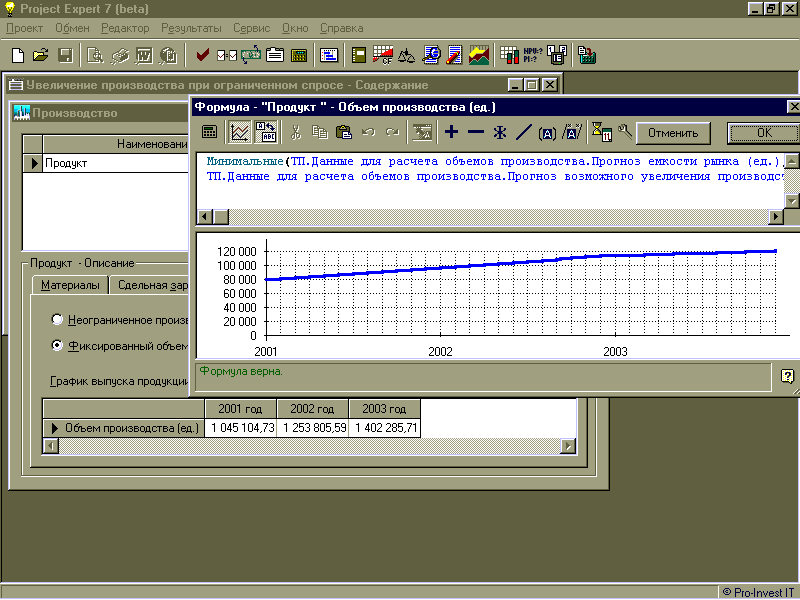Image resolution: width=800 pixels, height=600 pixels.
Task: Toggle the graph view button in formula dialog
Action: [x=239, y=133]
